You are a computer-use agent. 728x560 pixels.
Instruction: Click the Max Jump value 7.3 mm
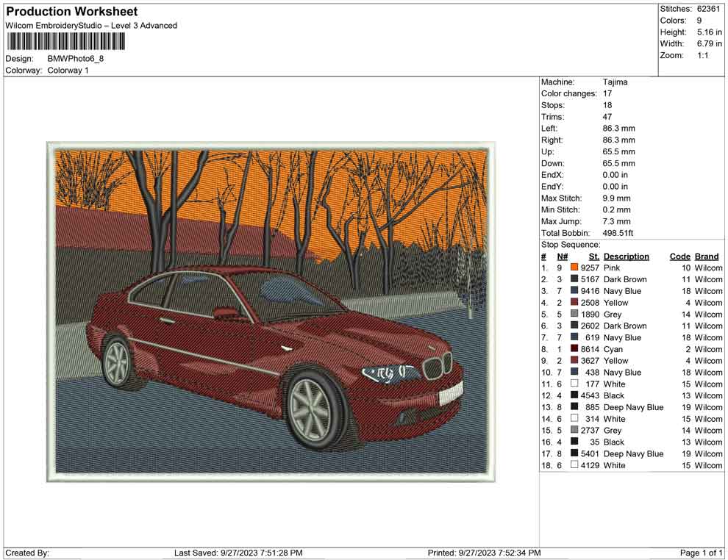(x=616, y=221)
